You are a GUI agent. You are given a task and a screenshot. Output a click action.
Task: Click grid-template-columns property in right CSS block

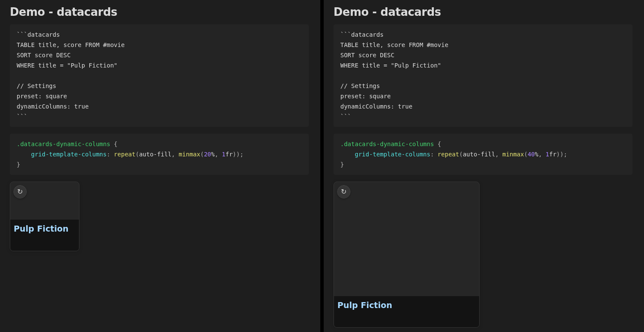pos(392,154)
